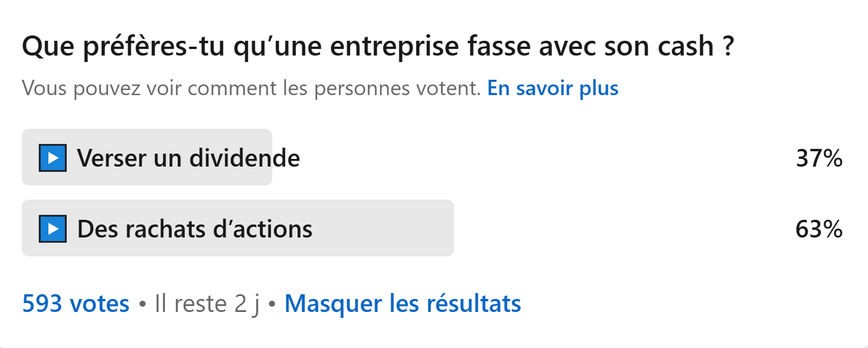
Task: Hide results via Masquer les résultats
Action: (403, 304)
